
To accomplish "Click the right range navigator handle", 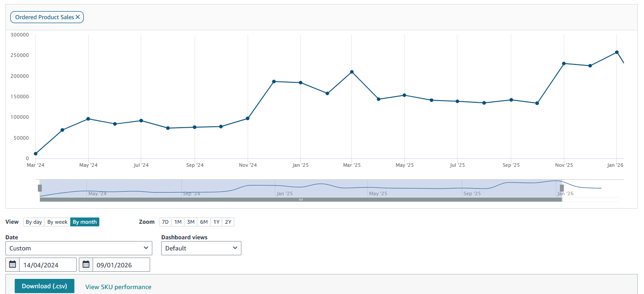I will tap(562, 188).
